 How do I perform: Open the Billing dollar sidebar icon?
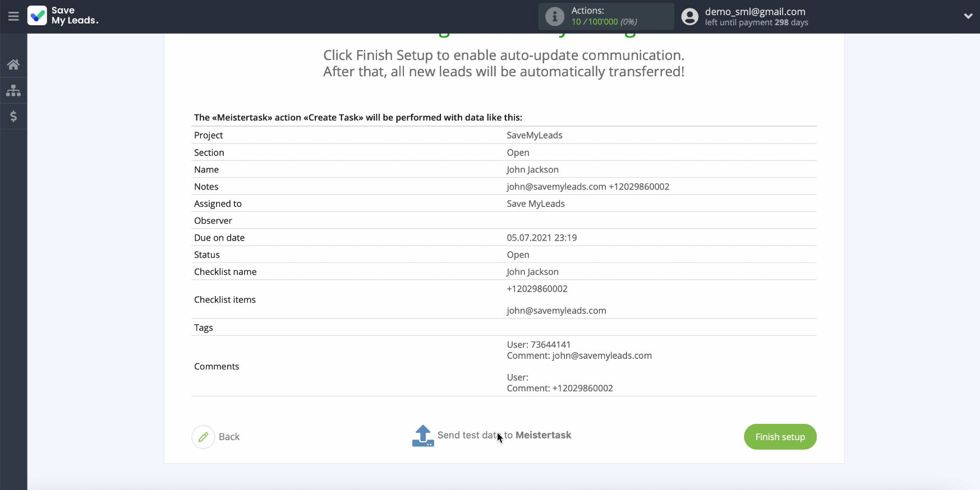point(13,116)
